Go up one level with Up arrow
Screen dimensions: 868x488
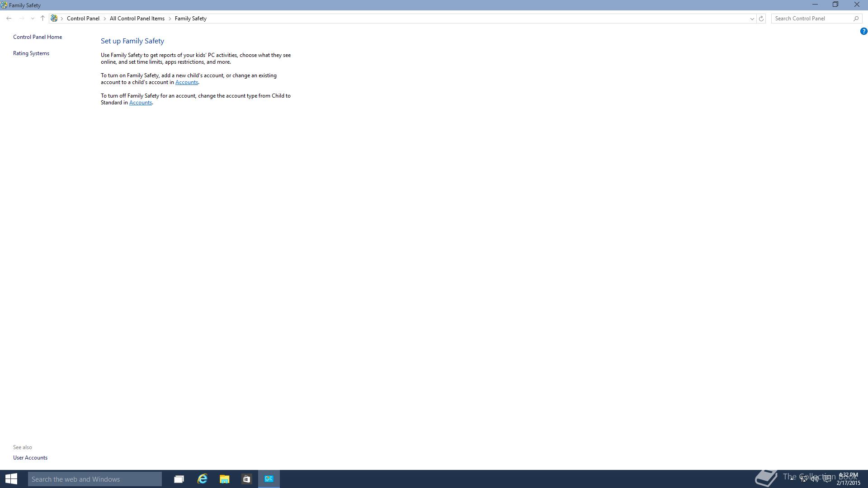(42, 19)
